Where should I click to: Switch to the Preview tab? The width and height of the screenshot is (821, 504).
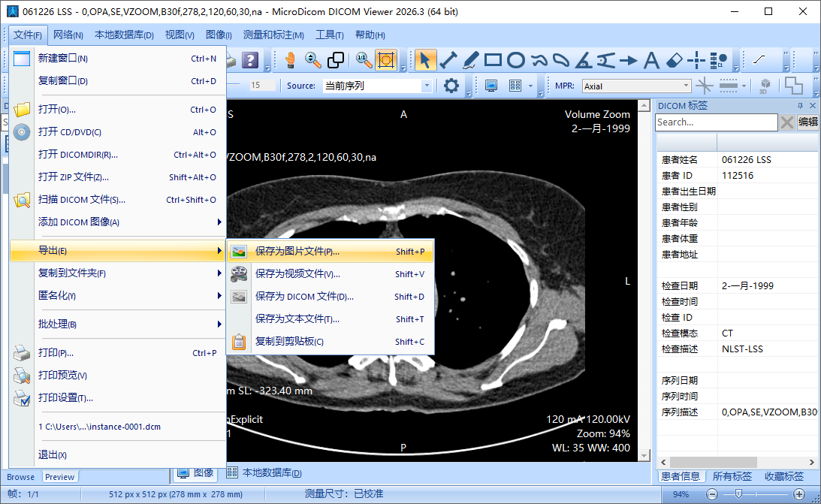point(59,477)
